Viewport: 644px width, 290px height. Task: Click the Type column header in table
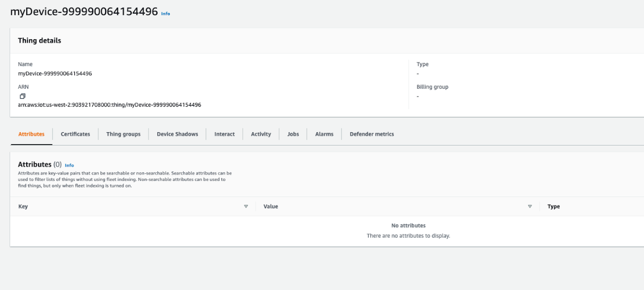(x=553, y=207)
